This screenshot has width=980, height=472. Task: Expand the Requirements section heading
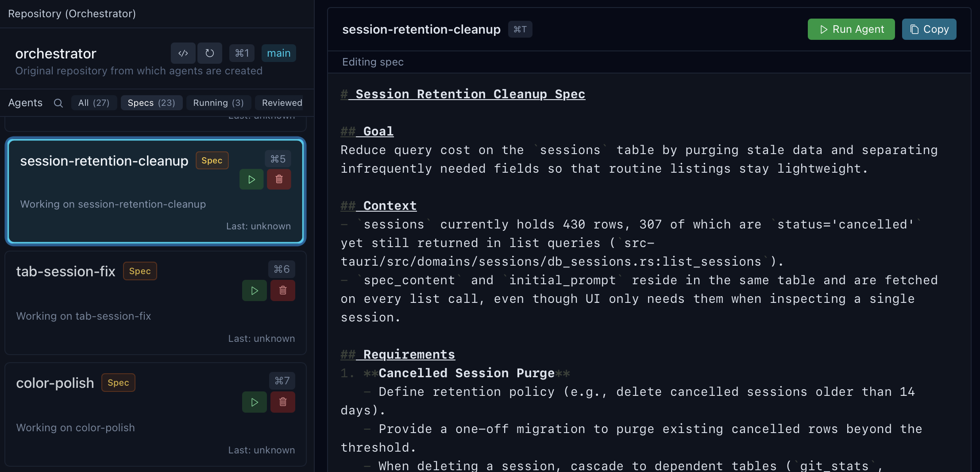click(x=397, y=354)
